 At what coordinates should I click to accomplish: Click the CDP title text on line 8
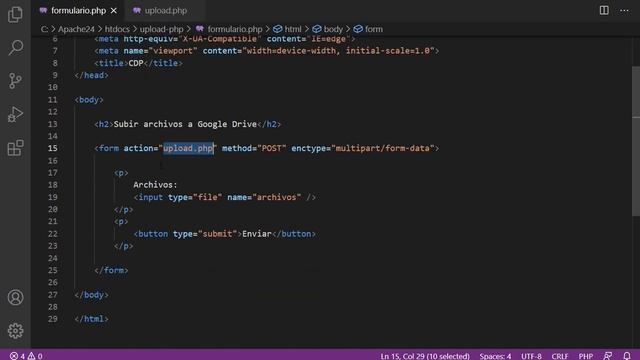tap(136, 63)
